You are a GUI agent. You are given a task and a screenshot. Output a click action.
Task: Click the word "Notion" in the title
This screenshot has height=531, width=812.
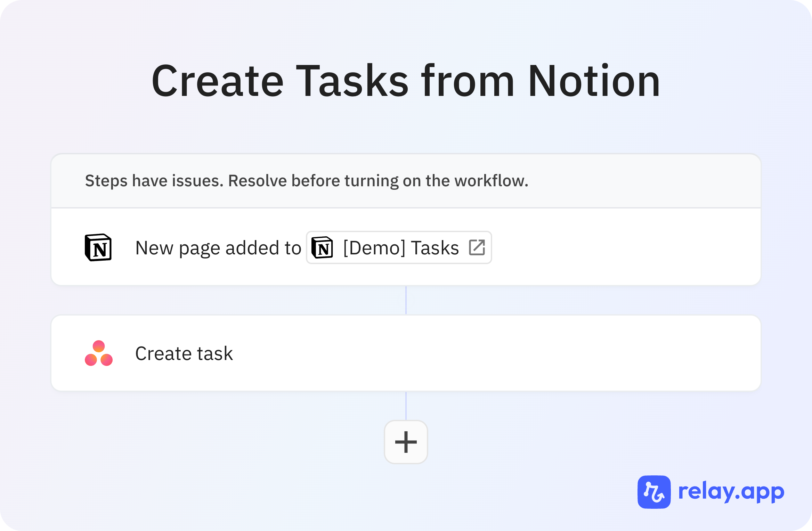[594, 81]
